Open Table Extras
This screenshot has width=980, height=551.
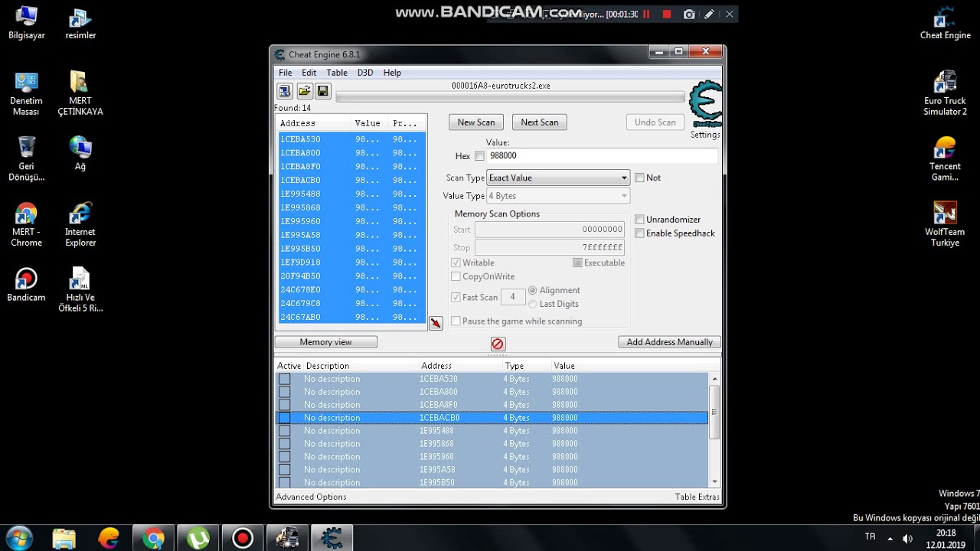point(697,497)
